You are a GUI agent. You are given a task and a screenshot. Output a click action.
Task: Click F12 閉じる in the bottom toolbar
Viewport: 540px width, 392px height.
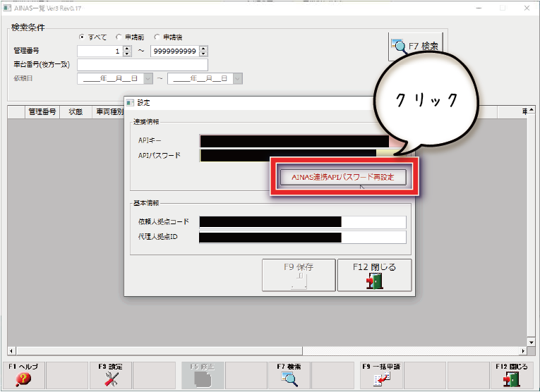(512, 375)
